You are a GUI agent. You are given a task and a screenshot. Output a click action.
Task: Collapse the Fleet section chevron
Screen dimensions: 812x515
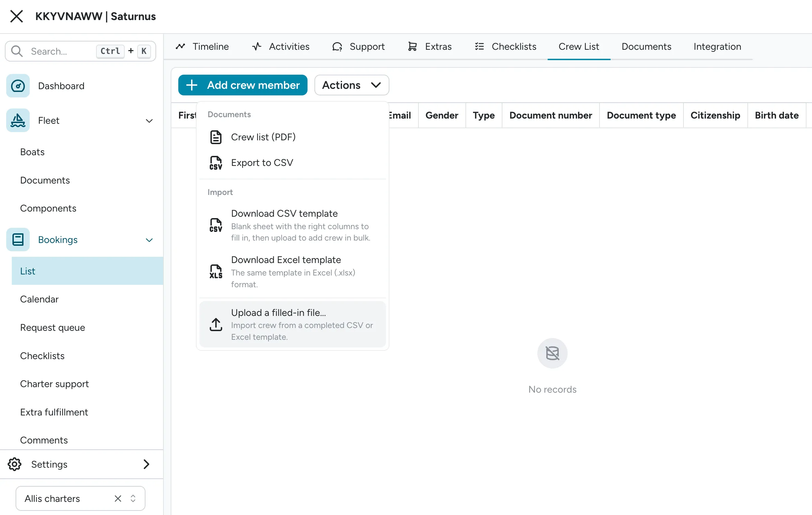pos(149,121)
